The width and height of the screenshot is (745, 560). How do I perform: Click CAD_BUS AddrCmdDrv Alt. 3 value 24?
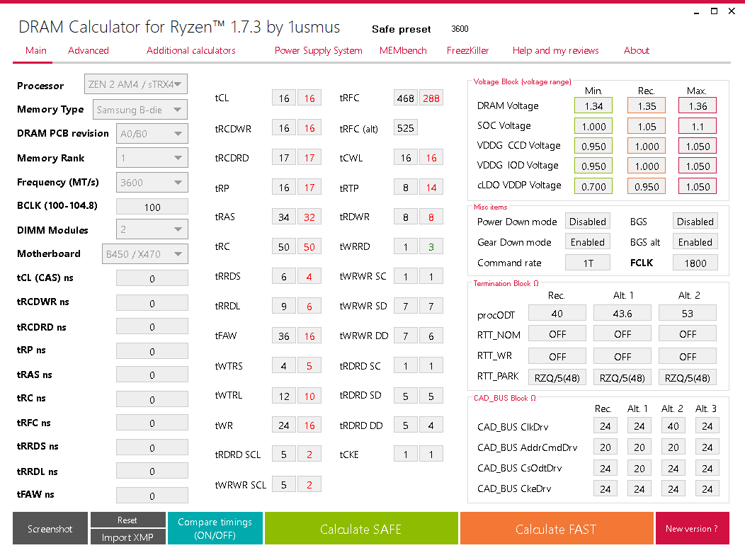707,447
